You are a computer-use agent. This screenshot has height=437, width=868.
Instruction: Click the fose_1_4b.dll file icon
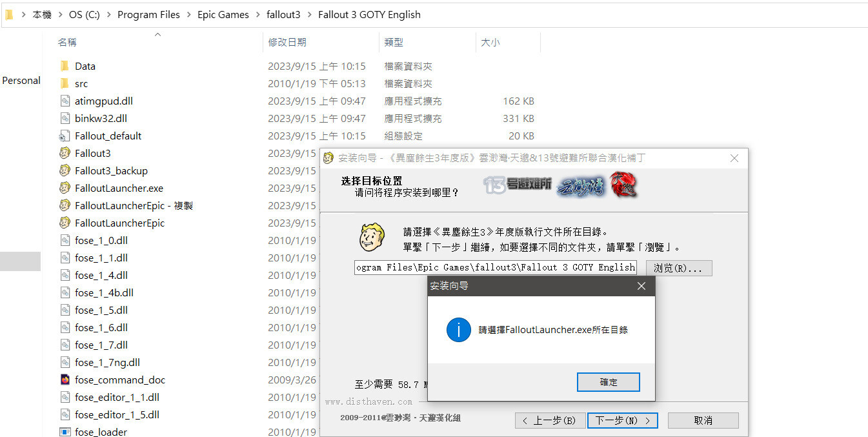65,292
